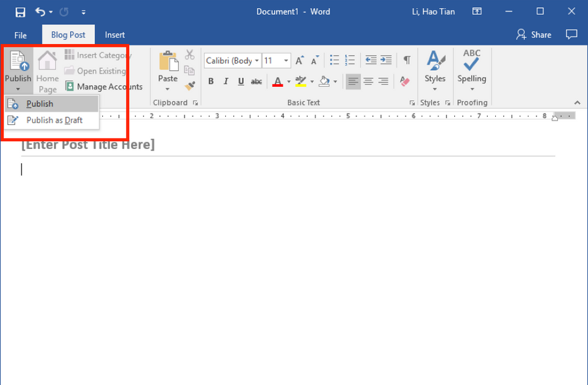Click the Cut scissors icon
Screen dimensions: 588x385
(190, 55)
